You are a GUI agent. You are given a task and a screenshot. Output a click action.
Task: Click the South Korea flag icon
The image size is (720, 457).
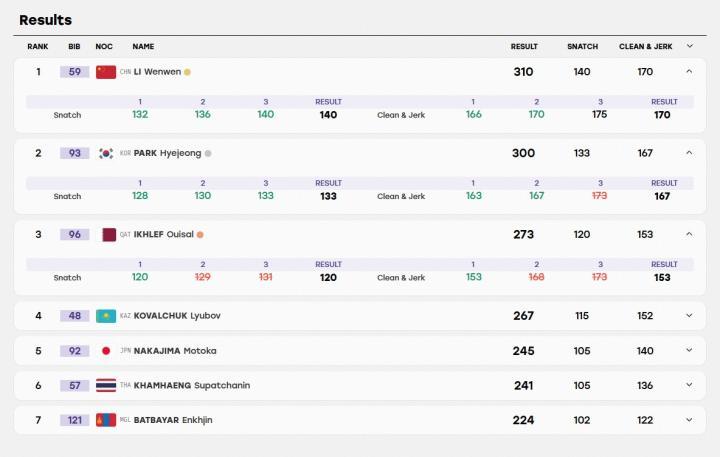[x=106, y=153]
